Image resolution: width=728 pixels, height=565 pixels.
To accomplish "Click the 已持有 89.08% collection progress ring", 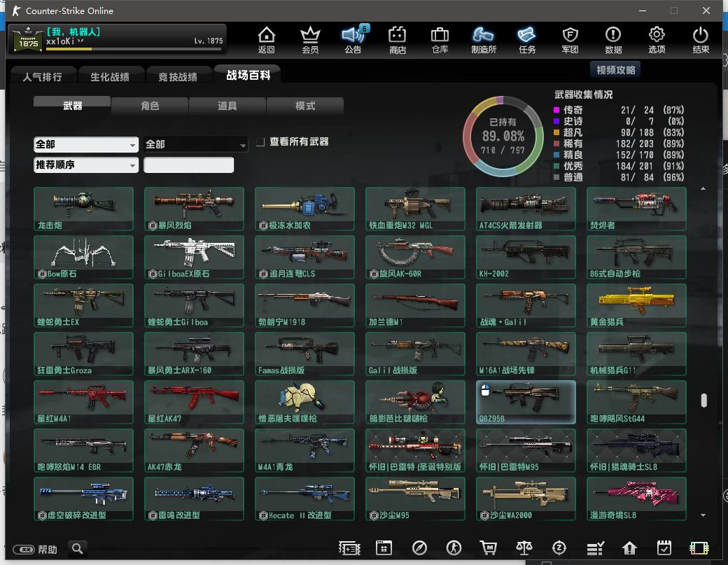I will click(503, 137).
